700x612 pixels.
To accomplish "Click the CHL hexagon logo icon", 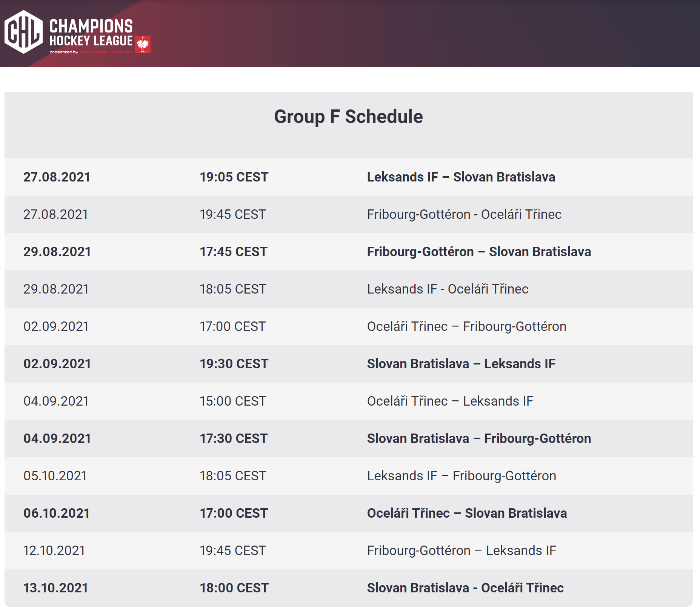I will point(23,32).
